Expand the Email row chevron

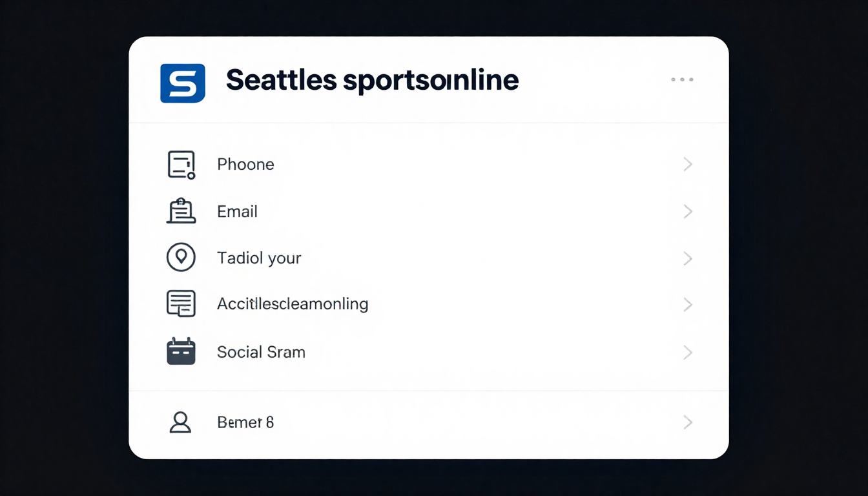point(688,211)
